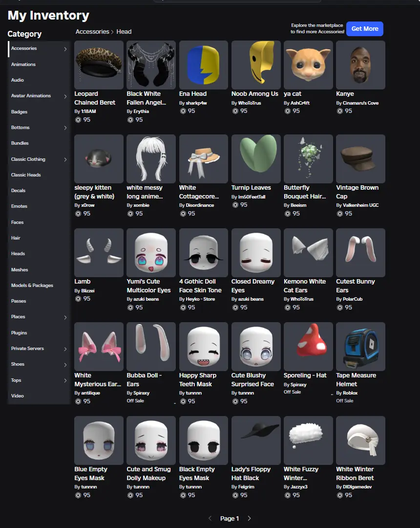Image resolution: width=420 pixels, height=528 pixels.
Task: Expand the Private Servers category chevron
Action: 65,349
